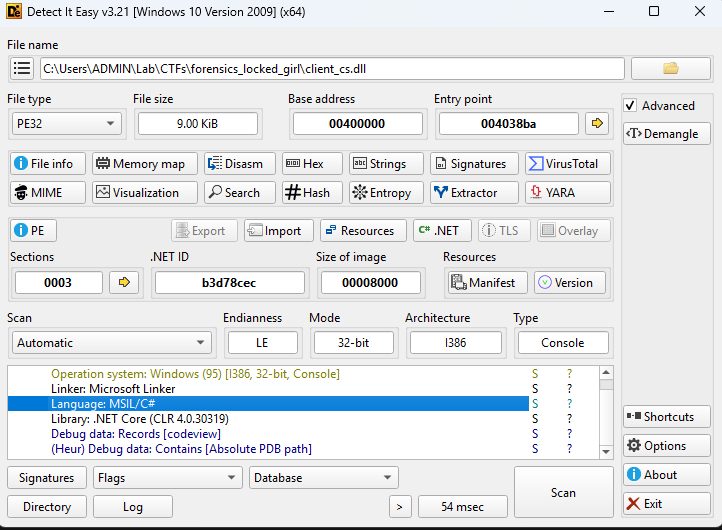Open the Signatures tool in the toolbar
The height and width of the screenshot is (530, 722).
click(474, 163)
